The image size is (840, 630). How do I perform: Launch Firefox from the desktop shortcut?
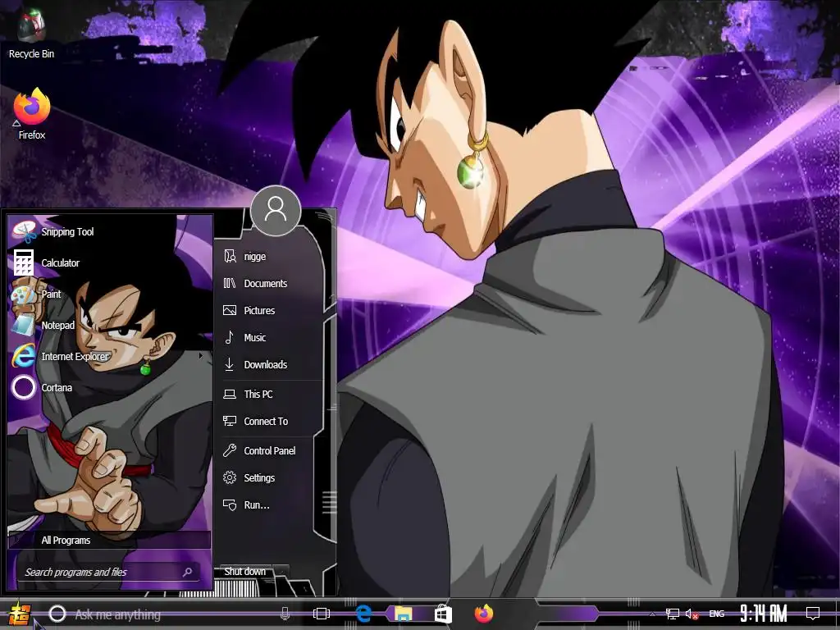coord(32,113)
